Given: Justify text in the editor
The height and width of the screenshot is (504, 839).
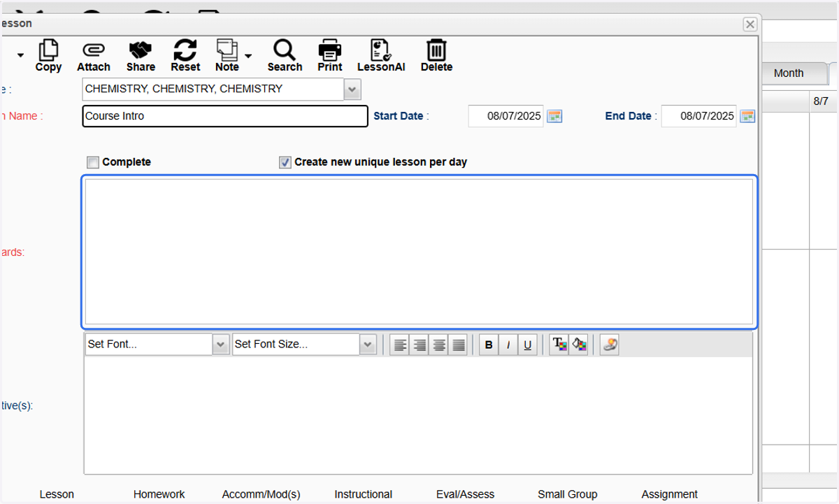Looking at the screenshot, I should (458, 345).
